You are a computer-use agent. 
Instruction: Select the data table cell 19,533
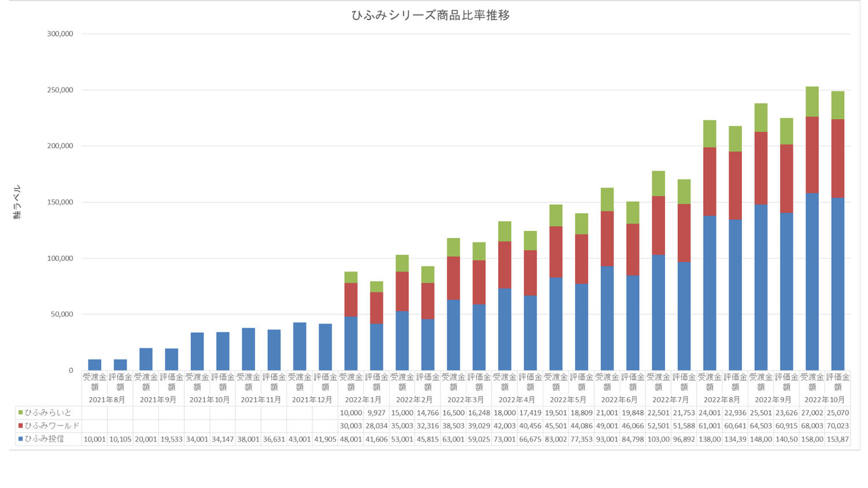point(171,439)
